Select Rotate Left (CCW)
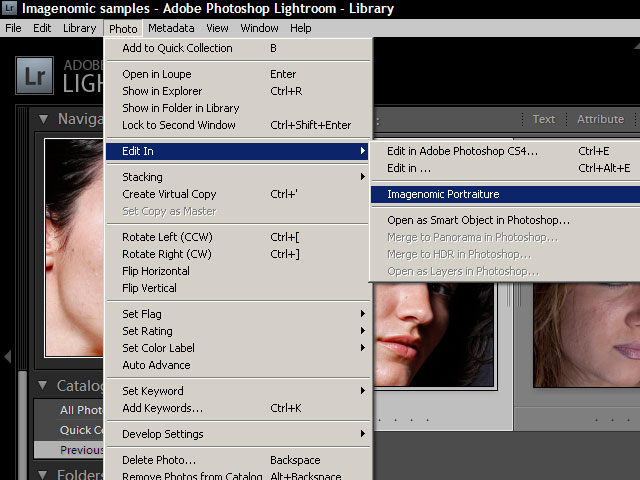 [238, 237]
